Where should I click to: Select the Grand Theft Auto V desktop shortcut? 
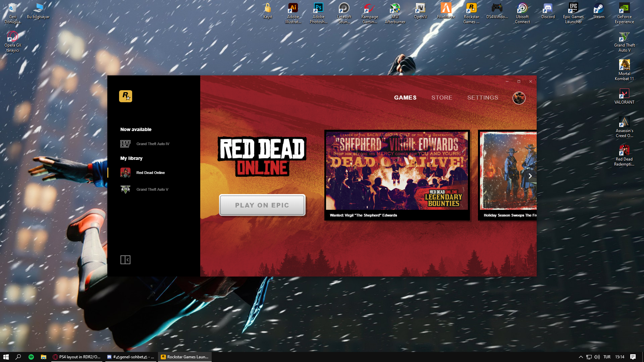pos(624,42)
